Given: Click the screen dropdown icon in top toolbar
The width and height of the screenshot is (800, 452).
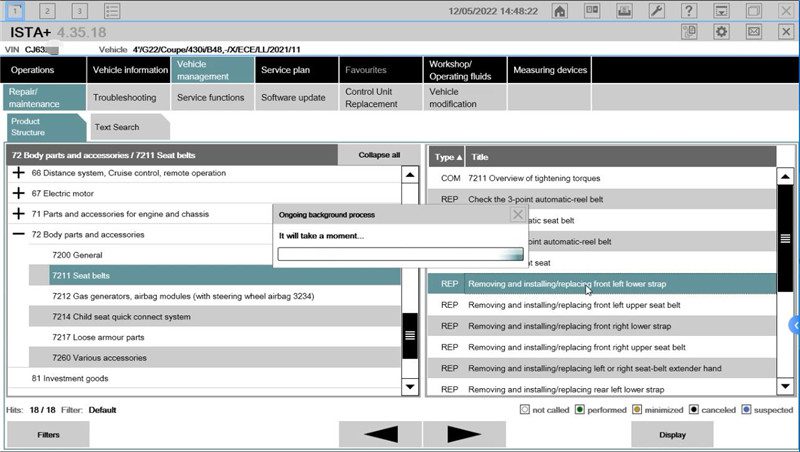Looking at the screenshot, I should coord(721,11).
